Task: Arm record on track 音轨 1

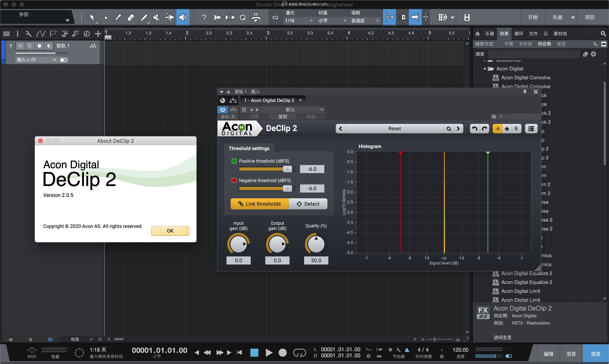Action: pyautogui.click(x=39, y=46)
